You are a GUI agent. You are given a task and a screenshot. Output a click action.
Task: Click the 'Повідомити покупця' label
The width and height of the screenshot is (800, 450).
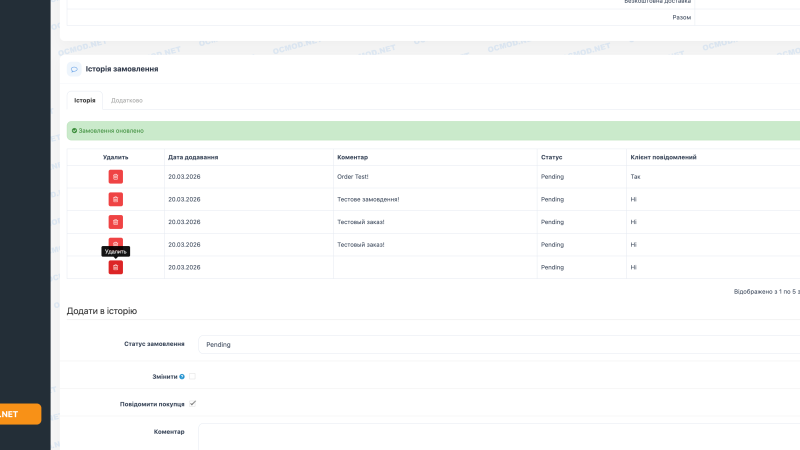pyautogui.click(x=152, y=404)
